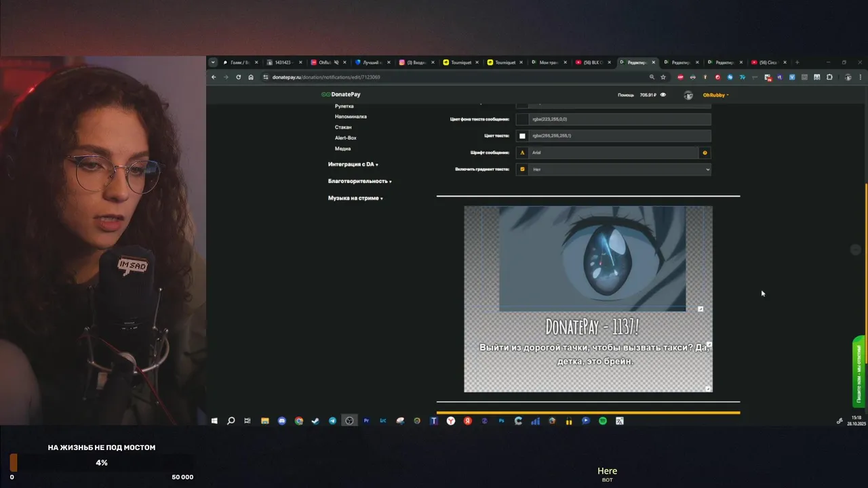868x488 pixels.
Task: Expand the Интеграция с DA section
Action: [x=353, y=164]
